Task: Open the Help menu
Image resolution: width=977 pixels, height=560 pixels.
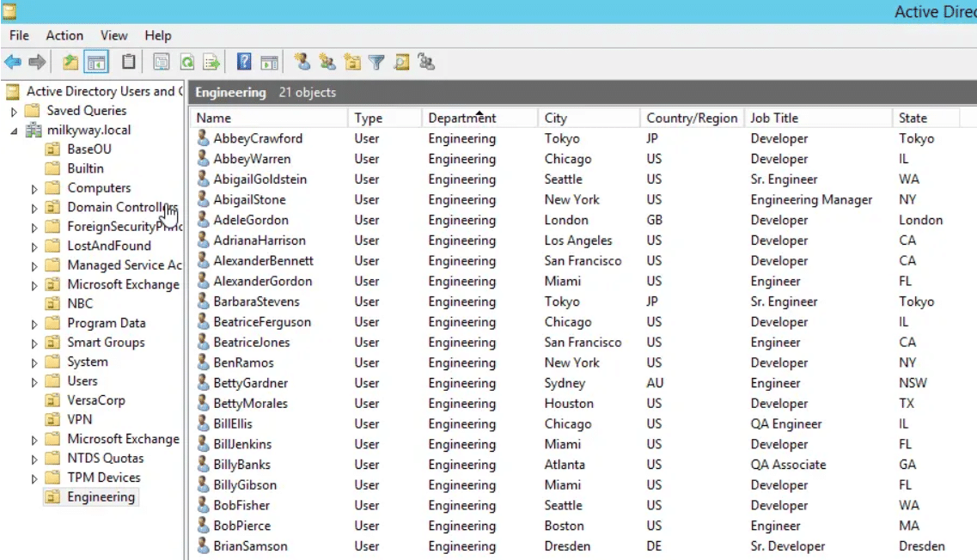Action: click(157, 35)
